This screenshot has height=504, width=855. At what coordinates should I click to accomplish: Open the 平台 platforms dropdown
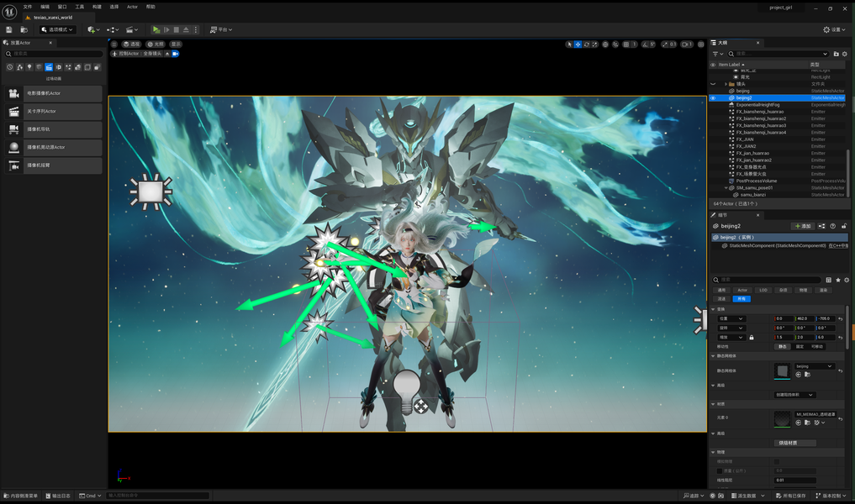(x=221, y=29)
